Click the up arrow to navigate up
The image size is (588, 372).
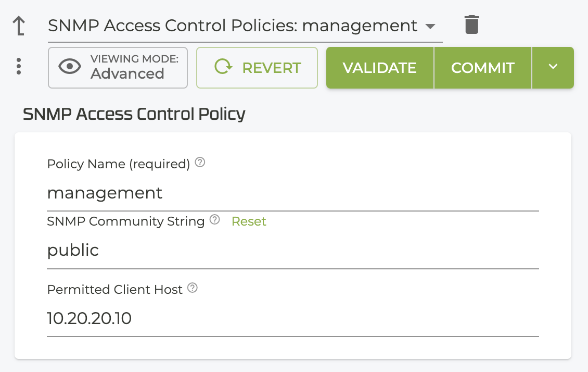click(x=19, y=26)
